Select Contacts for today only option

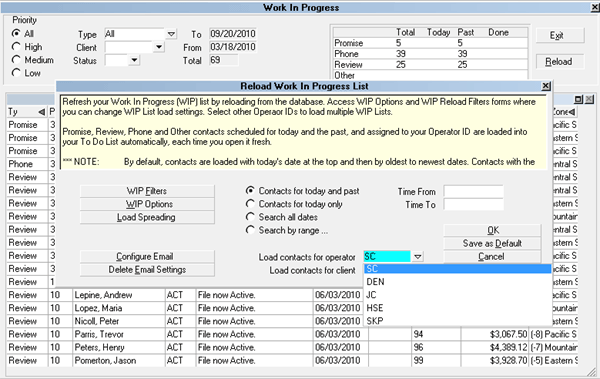tap(250, 204)
